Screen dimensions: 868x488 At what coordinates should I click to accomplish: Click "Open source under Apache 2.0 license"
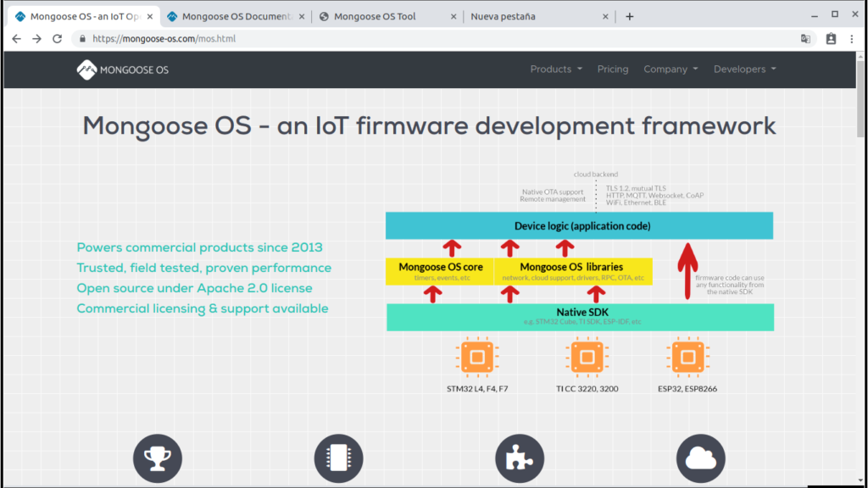194,288
